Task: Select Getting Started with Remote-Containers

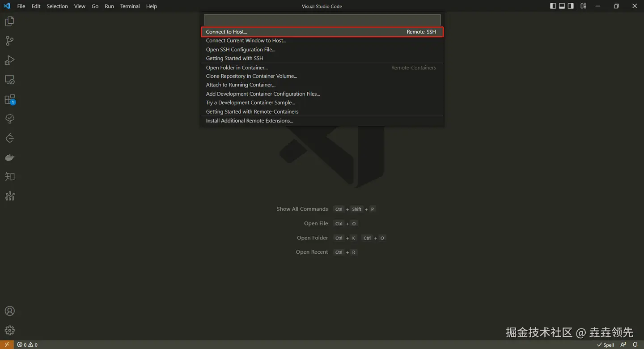Action: click(322, 112)
